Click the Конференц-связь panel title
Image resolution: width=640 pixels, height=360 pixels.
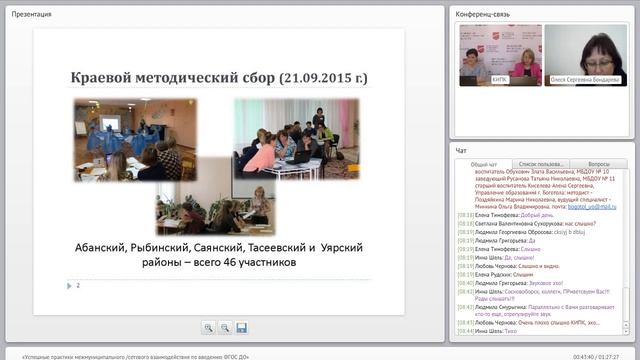(482, 14)
